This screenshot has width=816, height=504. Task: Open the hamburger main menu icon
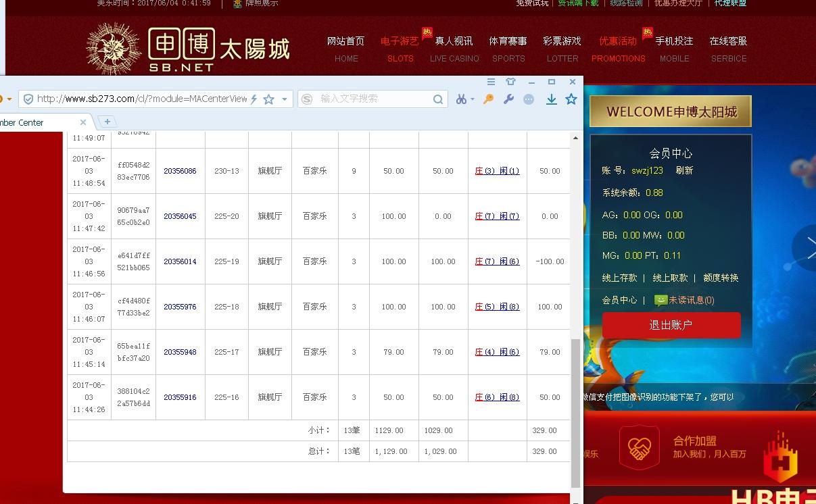pos(491,81)
